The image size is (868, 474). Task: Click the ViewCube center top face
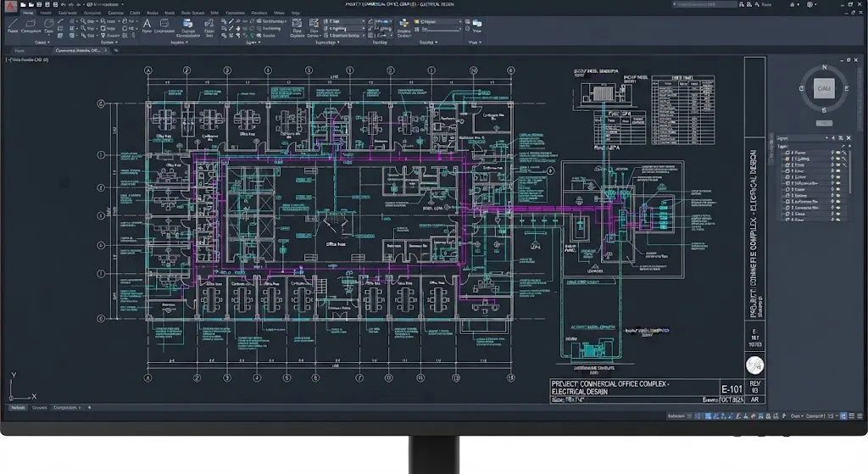coord(824,88)
